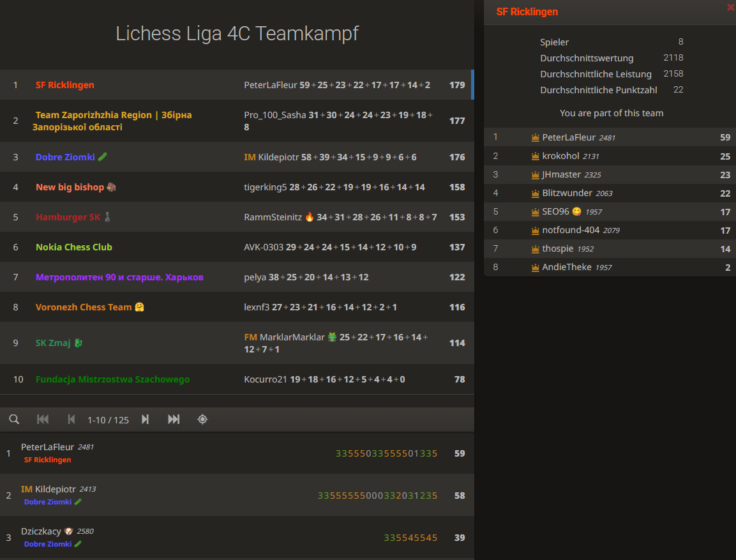This screenshot has height=560, width=736.
Task: Open the Nokia Chess Club team
Action: tap(73, 246)
